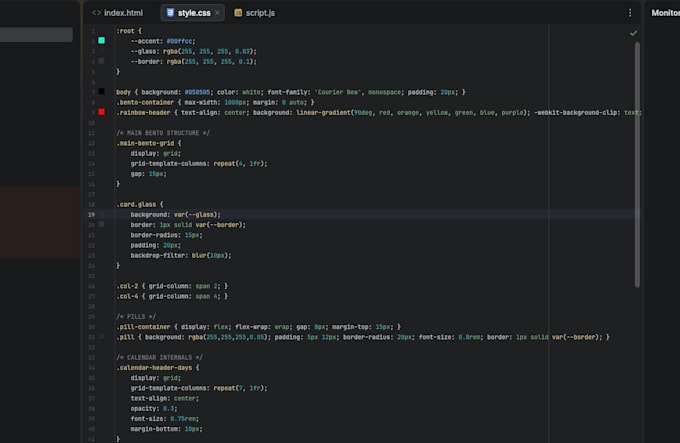Screen dimensions: 680x443
Task: Click the vertical editor scrollbar
Action: [637, 165]
